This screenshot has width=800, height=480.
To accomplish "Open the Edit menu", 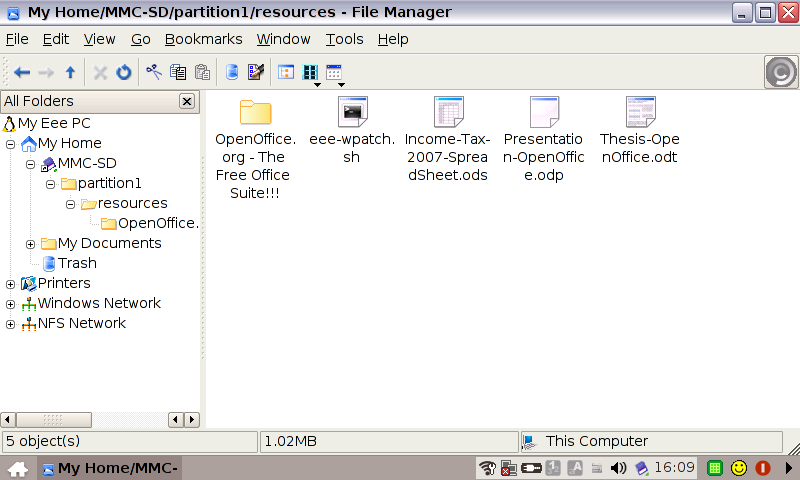I will [x=56, y=39].
